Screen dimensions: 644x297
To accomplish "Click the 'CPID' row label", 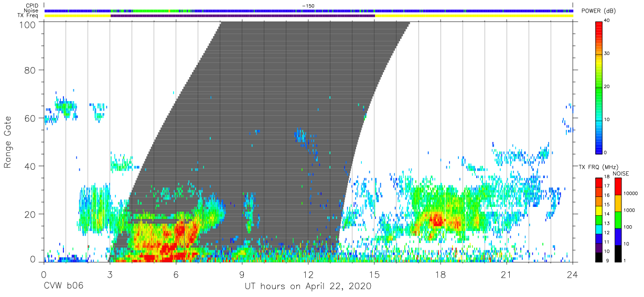I will tap(33, 6).
